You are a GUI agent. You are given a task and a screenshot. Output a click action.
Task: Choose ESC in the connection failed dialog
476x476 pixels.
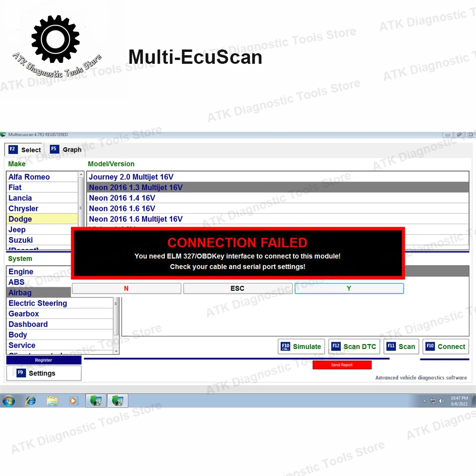[x=238, y=288]
